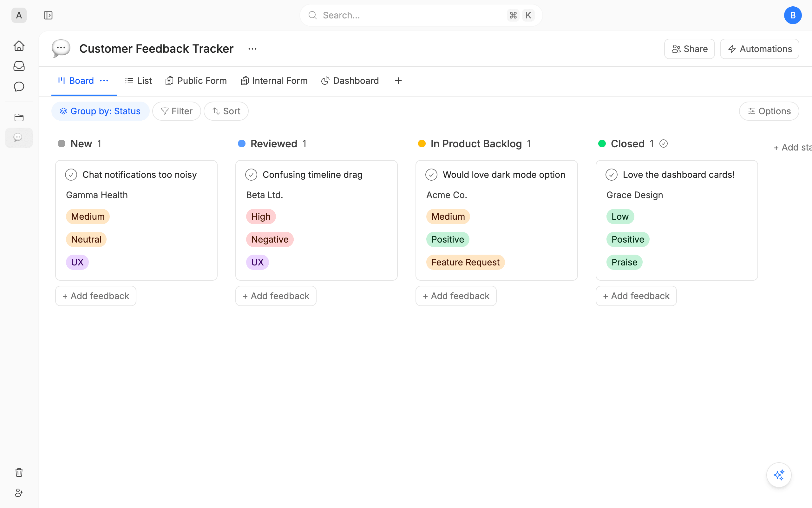This screenshot has height=508, width=812.
Task: Switch to the Dashboard tab
Action: tap(350, 81)
